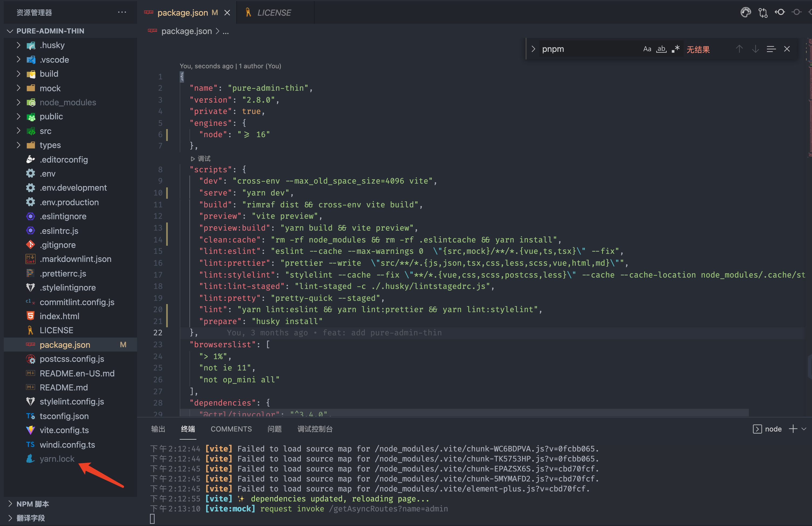Expand the .husky folder
Image resolution: width=812 pixels, height=526 pixels.
19,45
